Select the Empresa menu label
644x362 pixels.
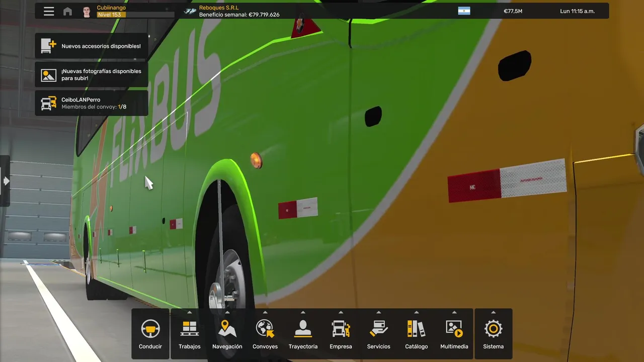(341, 346)
